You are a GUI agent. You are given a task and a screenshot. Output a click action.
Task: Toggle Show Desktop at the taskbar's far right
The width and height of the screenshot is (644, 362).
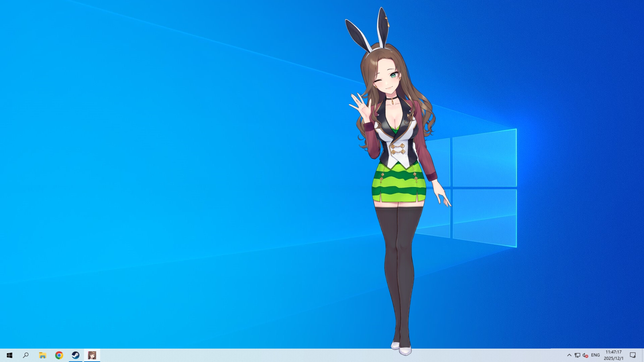[643, 356]
